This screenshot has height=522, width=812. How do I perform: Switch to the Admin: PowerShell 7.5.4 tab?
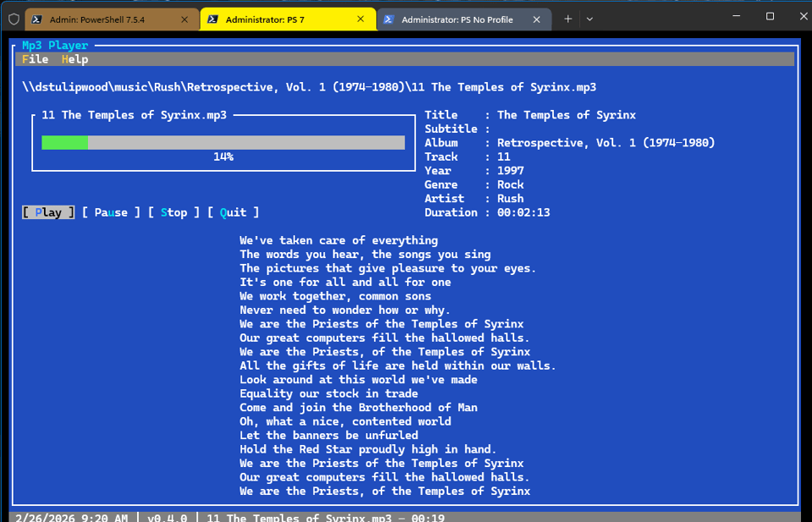(110, 18)
